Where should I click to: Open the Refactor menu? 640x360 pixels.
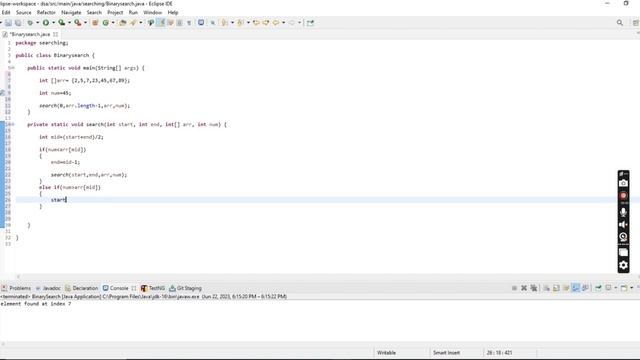pos(46,13)
